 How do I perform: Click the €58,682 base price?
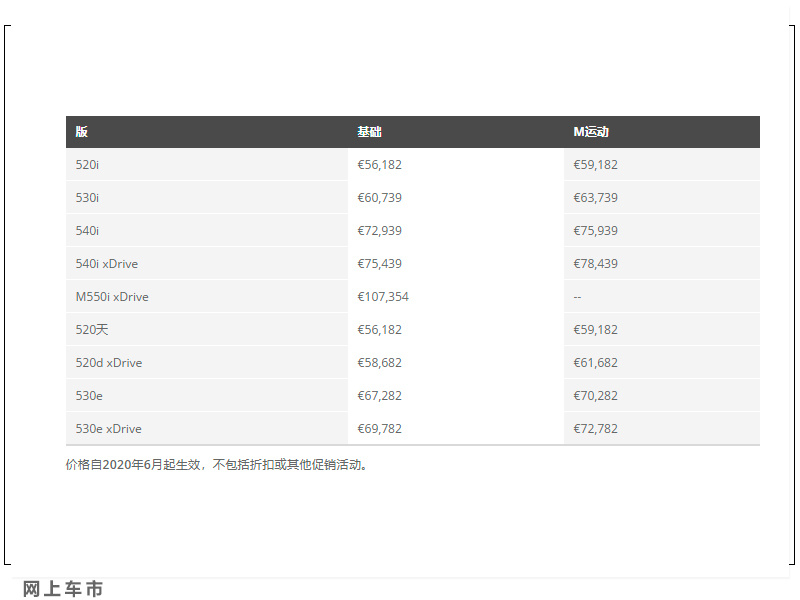380,363
